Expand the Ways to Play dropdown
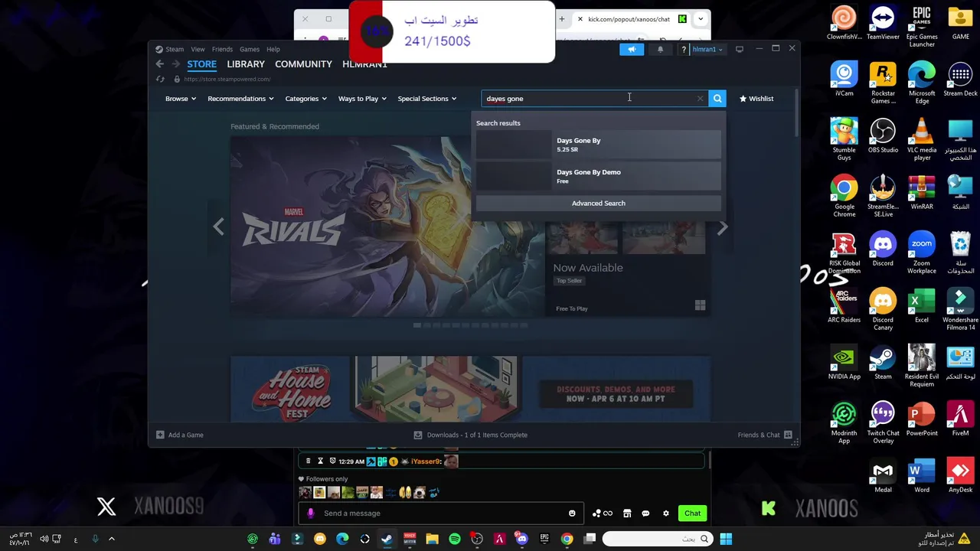The height and width of the screenshot is (551, 980). pos(362,99)
